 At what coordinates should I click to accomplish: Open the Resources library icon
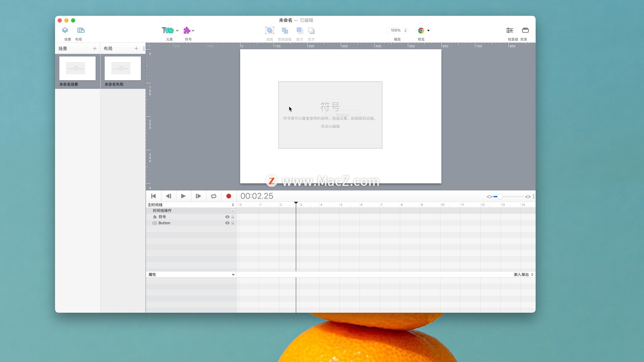pos(525,30)
